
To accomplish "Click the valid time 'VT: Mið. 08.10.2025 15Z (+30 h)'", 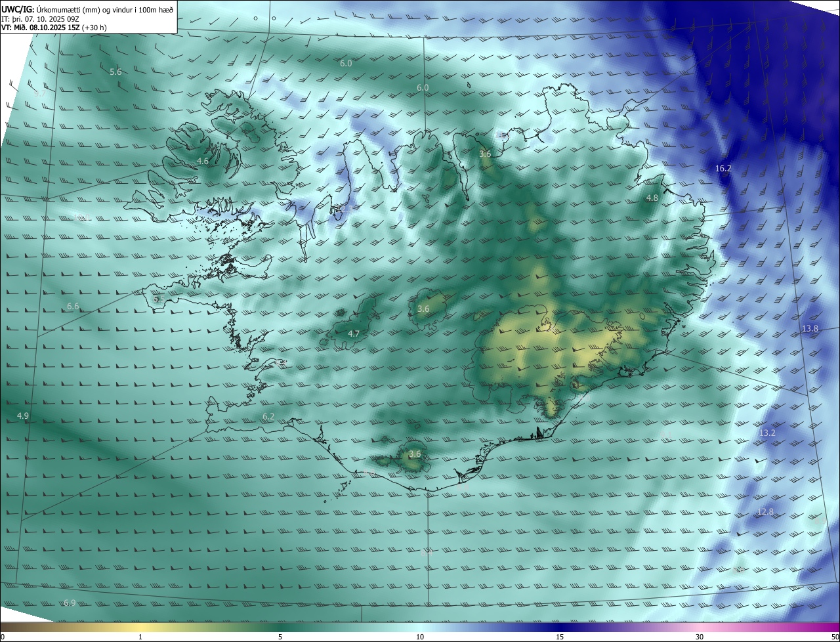I will (54, 28).
